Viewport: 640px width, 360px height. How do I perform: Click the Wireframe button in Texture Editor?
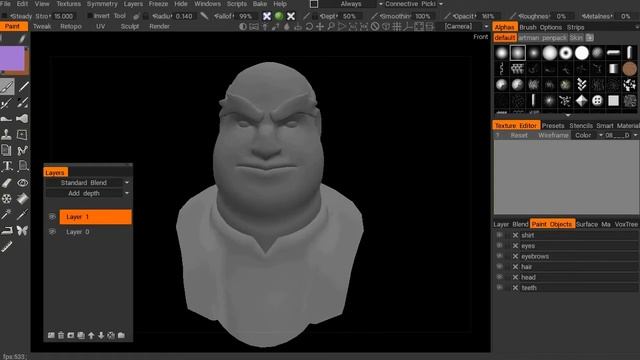click(x=553, y=135)
